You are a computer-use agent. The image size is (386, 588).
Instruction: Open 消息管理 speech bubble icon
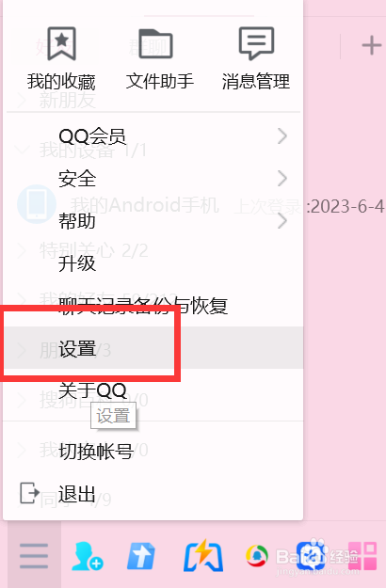[x=257, y=43]
